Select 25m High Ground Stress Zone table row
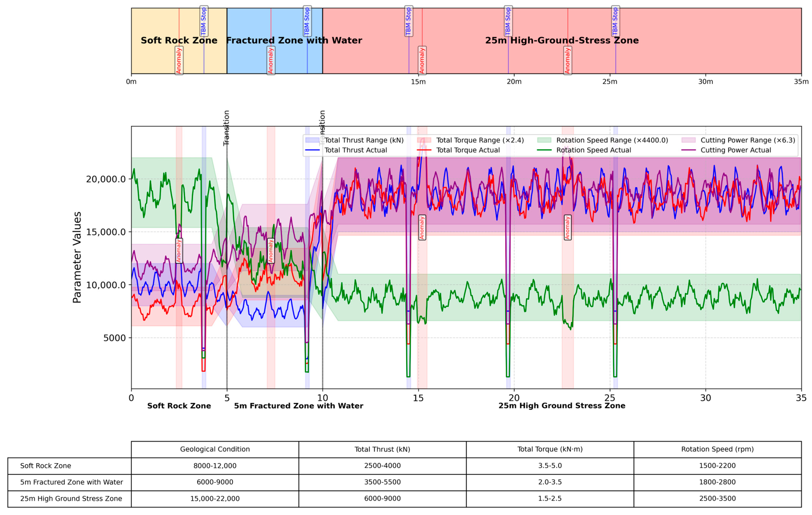 pos(71,498)
